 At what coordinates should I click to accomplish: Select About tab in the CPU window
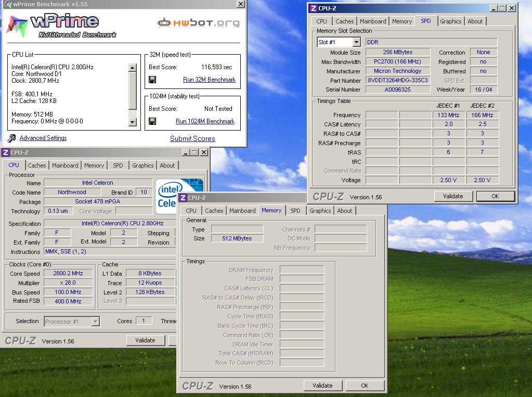pyautogui.click(x=167, y=165)
